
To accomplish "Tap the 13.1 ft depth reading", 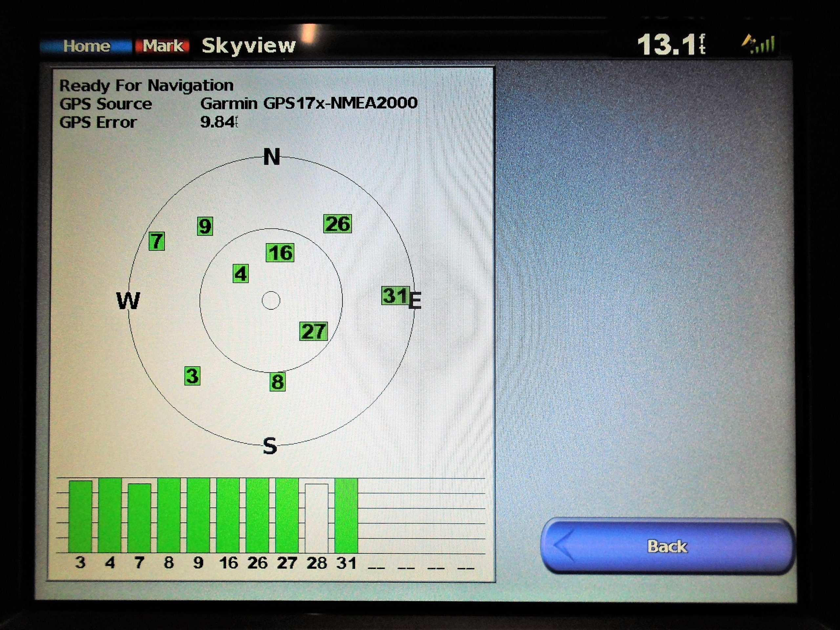I will click(x=671, y=45).
